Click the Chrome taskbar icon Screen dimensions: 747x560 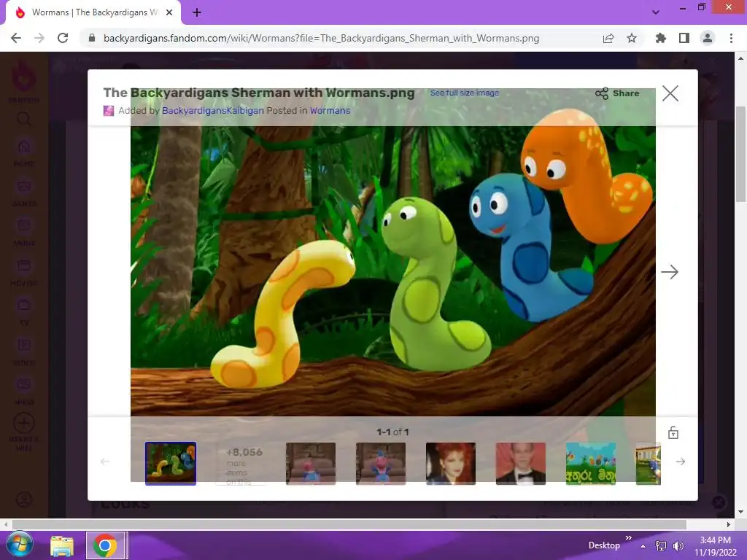[x=105, y=545]
